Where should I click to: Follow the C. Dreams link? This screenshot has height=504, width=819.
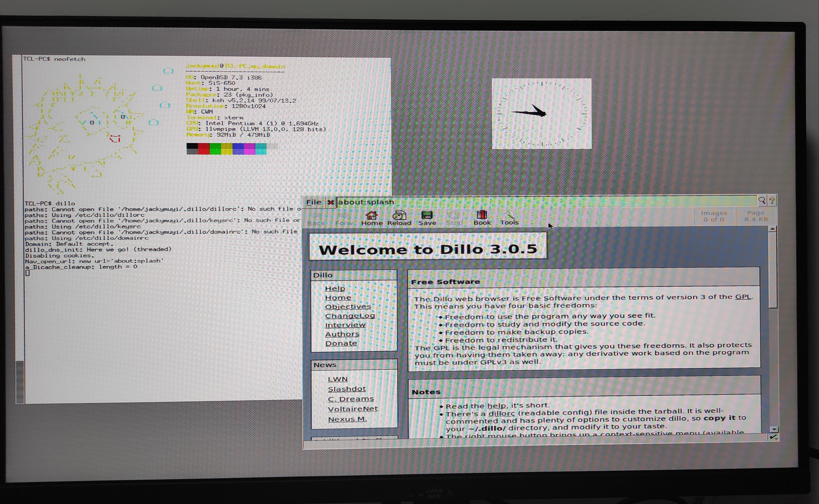351,399
